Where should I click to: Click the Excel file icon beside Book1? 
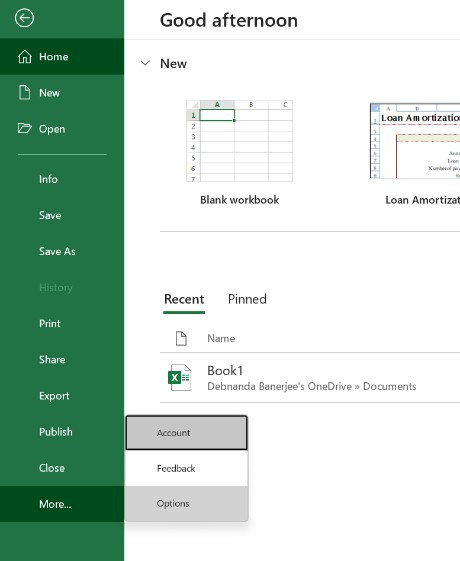(180, 377)
